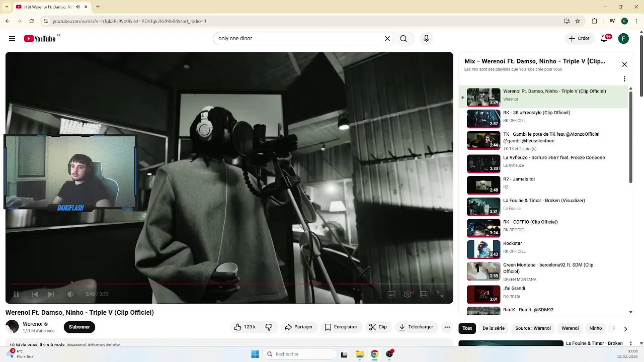
Task: Toggle video subtitles
Action: click(391, 295)
